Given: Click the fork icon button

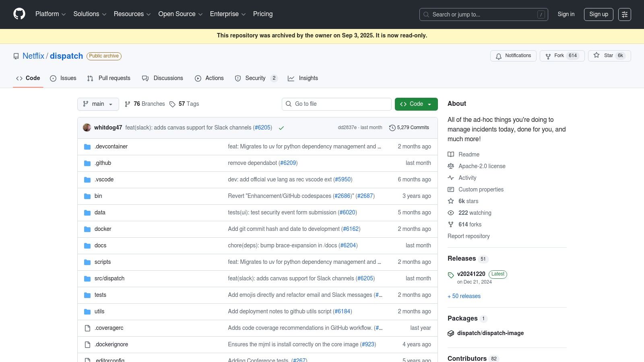Looking at the screenshot, I should click(548, 56).
